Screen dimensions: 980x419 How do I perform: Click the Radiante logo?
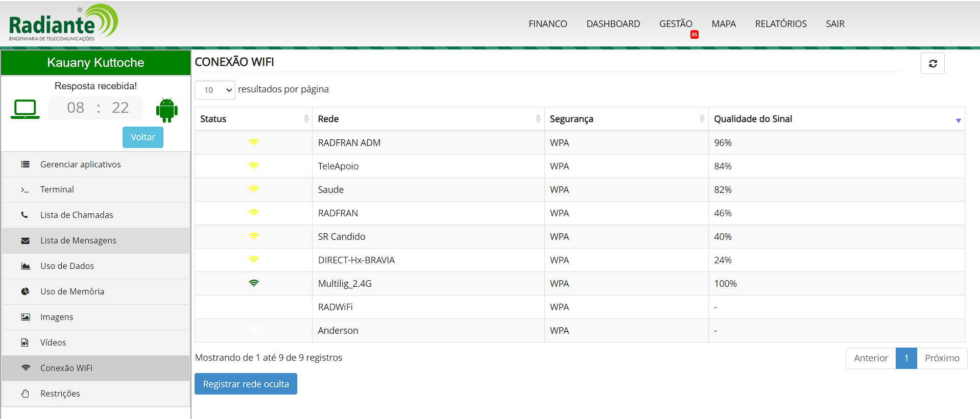pos(63,23)
